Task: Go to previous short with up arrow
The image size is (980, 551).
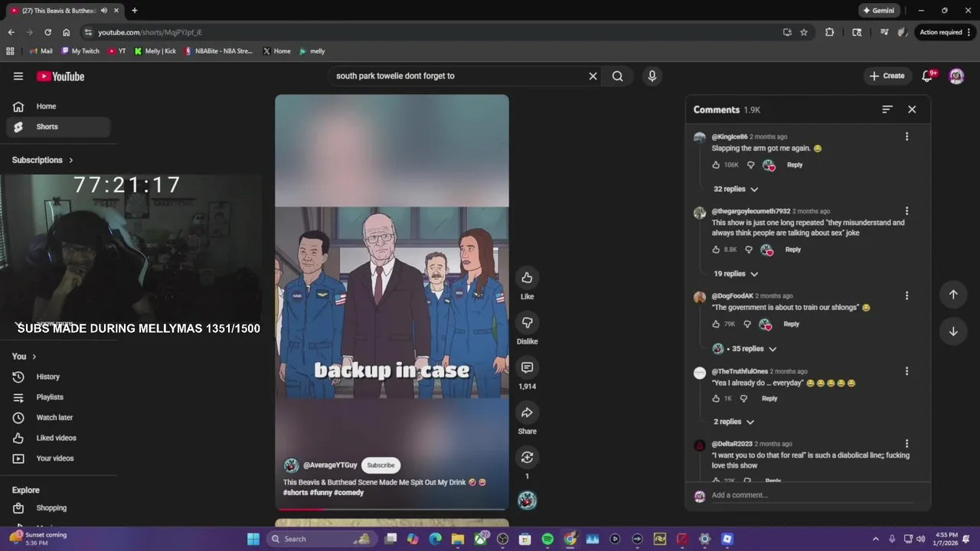Action: pyautogui.click(x=953, y=295)
